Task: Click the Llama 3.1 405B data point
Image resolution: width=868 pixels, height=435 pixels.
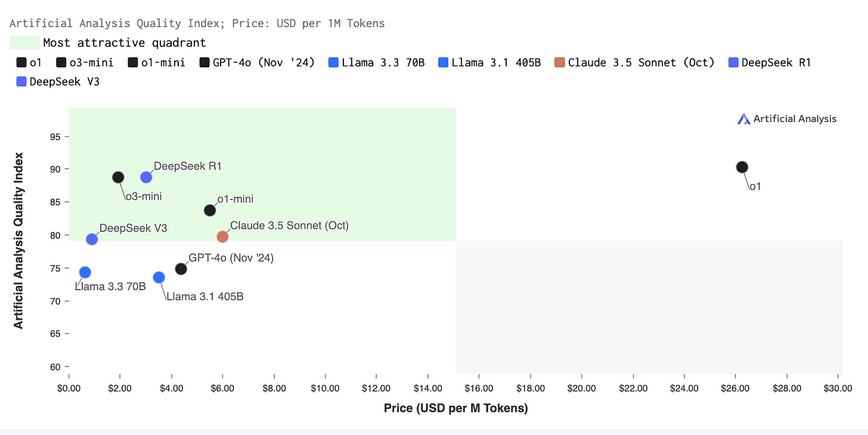Action: pyautogui.click(x=159, y=277)
